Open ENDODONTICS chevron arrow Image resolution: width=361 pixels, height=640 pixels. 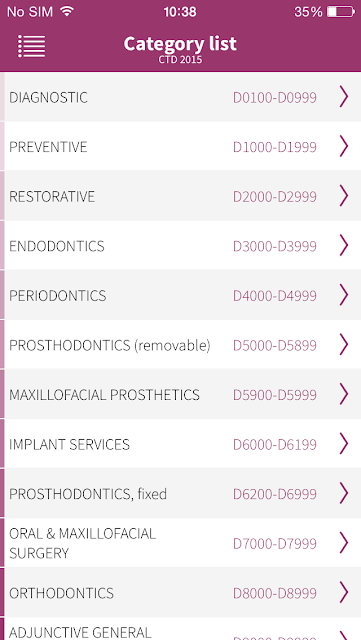click(x=344, y=245)
